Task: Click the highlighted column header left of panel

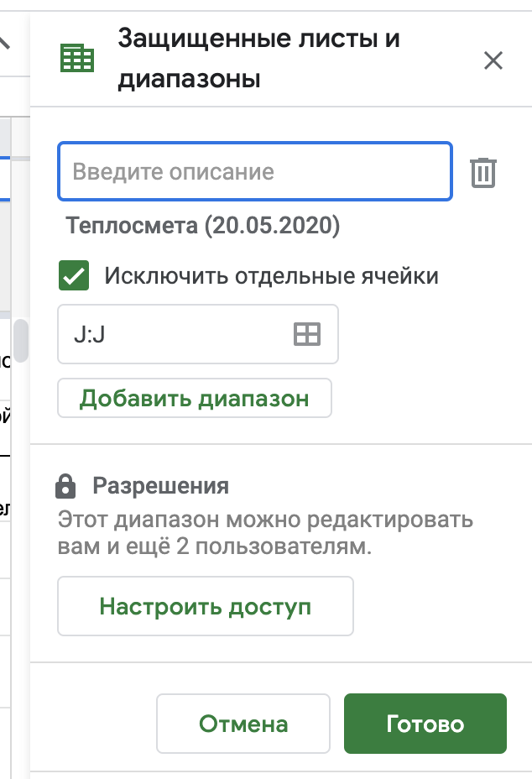Action: (5, 134)
